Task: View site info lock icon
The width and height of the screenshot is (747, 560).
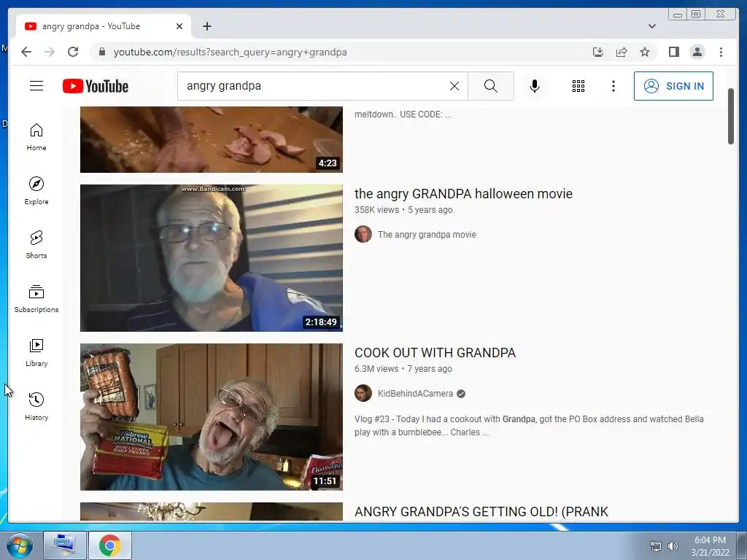Action: pos(101,52)
